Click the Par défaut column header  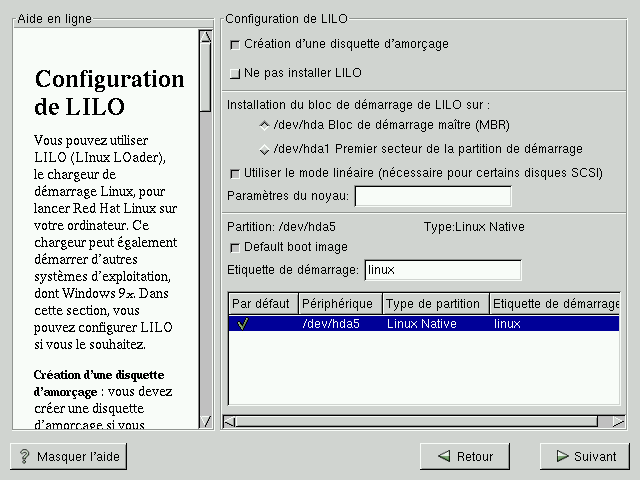pos(263,303)
